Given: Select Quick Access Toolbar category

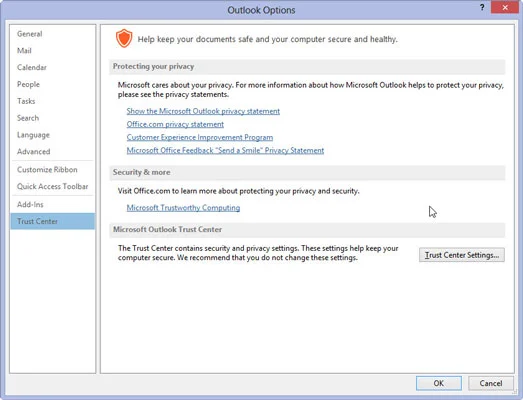Looking at the screenshot, I should pos(53,186).
